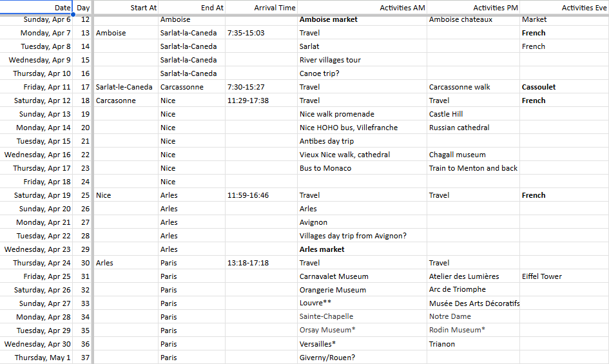Select the 'Nice walk promenade' cell
The image size is (609, 364).
pos(362,114)
